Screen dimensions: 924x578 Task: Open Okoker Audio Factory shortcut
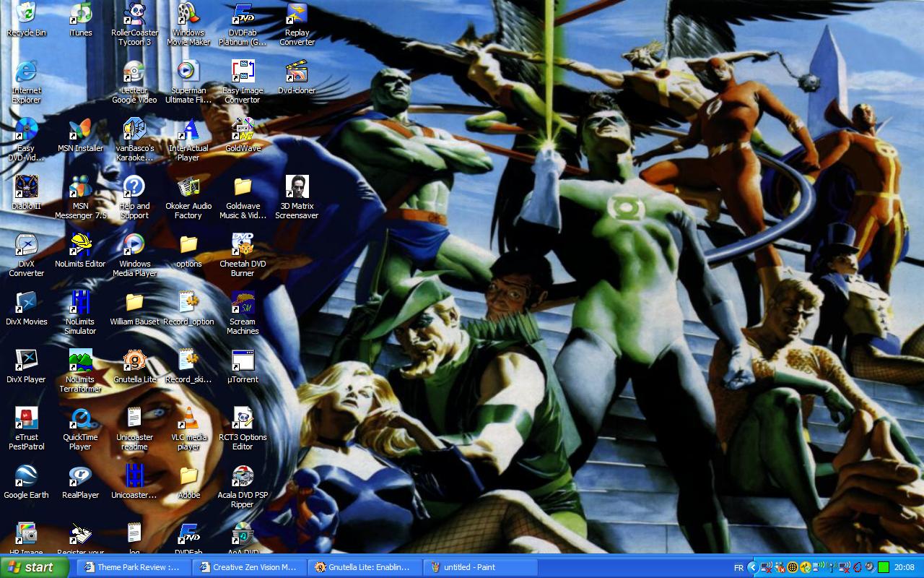pyautogui.click(x=188, y=197)
